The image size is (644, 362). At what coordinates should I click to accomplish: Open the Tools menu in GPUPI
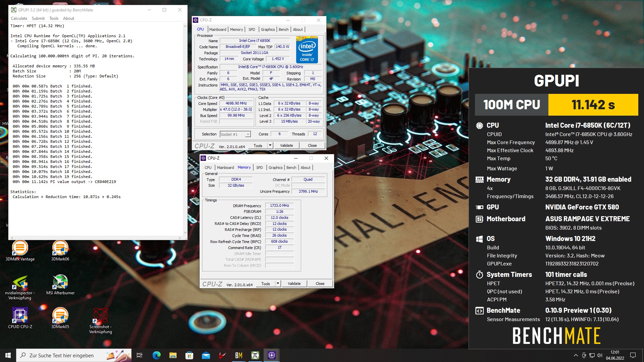pos(54,18)
